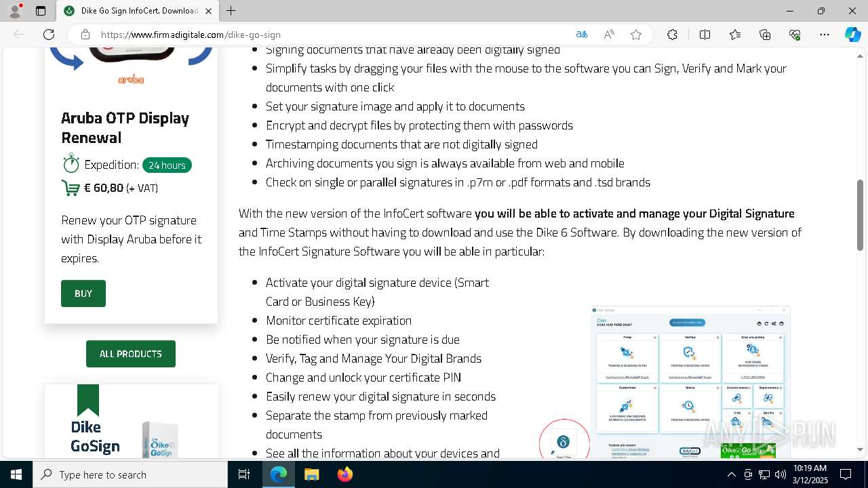Screen dimensions: 868x488
Task: Open a new tab with plus icon
Action: [x=231, y=11]
